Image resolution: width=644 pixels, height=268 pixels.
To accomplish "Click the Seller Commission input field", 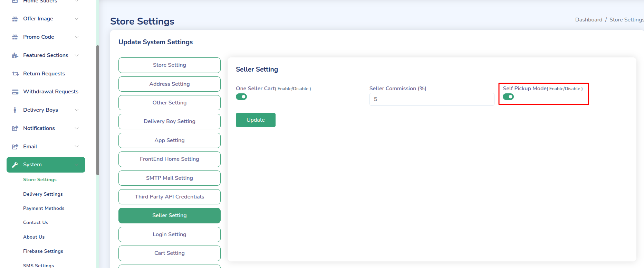I will tap(432, 99).
